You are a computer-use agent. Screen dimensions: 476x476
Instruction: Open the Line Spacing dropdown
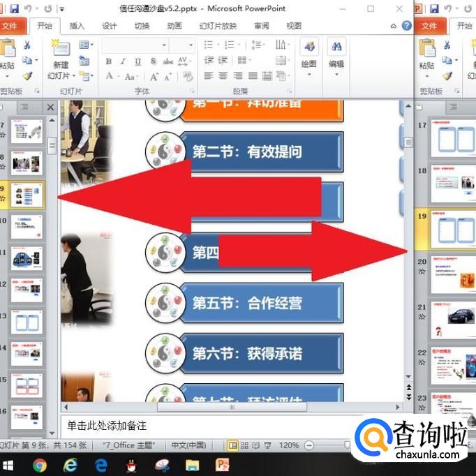pyautogui.click(x=258, y=45)
